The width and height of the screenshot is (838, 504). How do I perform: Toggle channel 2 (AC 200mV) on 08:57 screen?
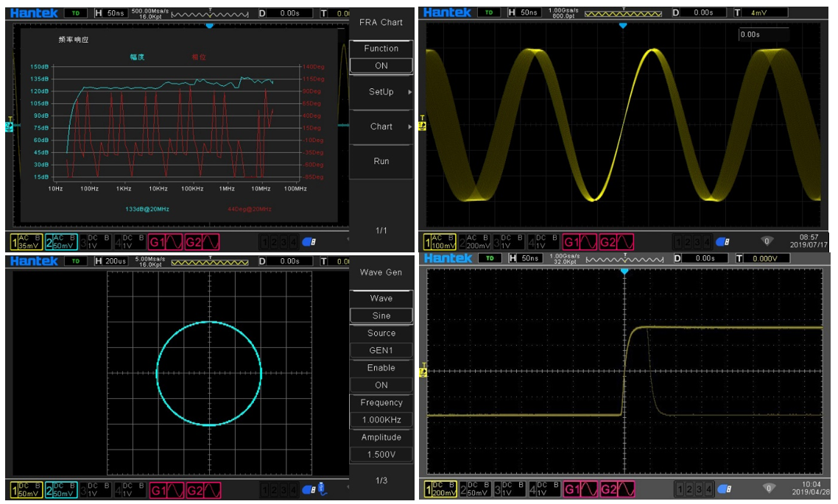pyautogui.click(x=475, y=242)
